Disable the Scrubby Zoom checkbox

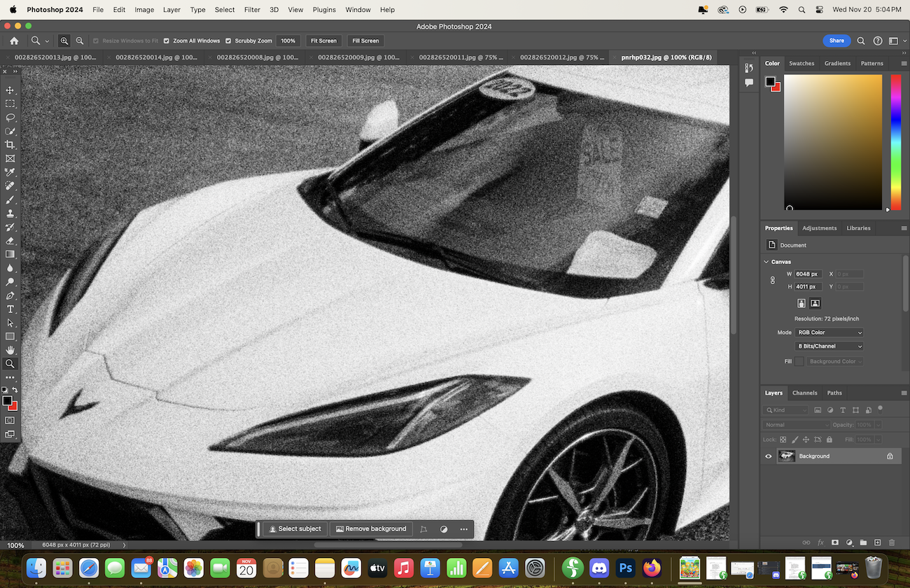click(228, 41)
